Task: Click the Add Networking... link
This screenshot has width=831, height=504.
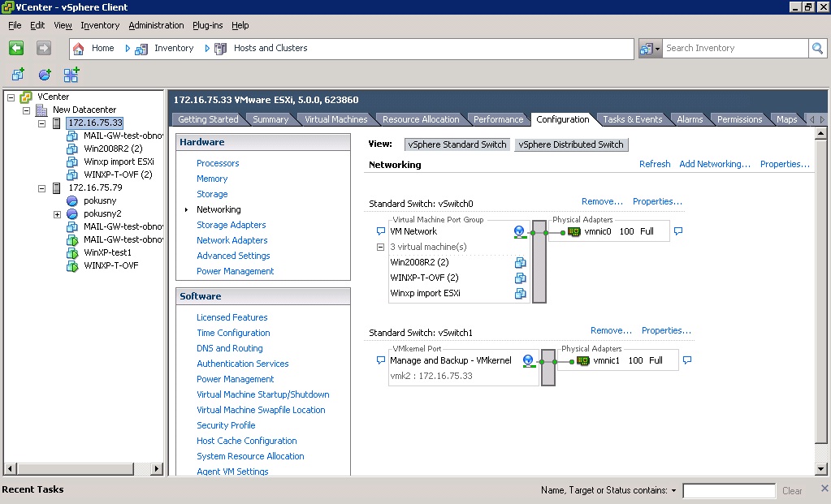Action: [x=715, y=164]
